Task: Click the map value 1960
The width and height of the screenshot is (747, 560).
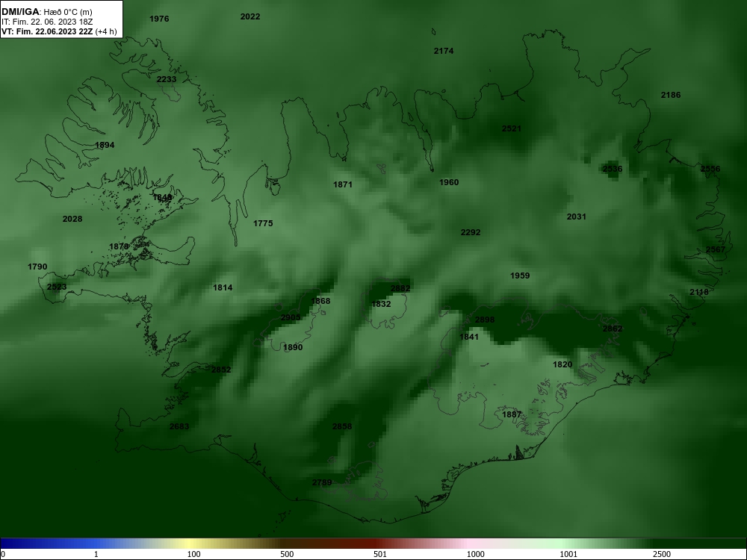Action: tap(449, 182)
